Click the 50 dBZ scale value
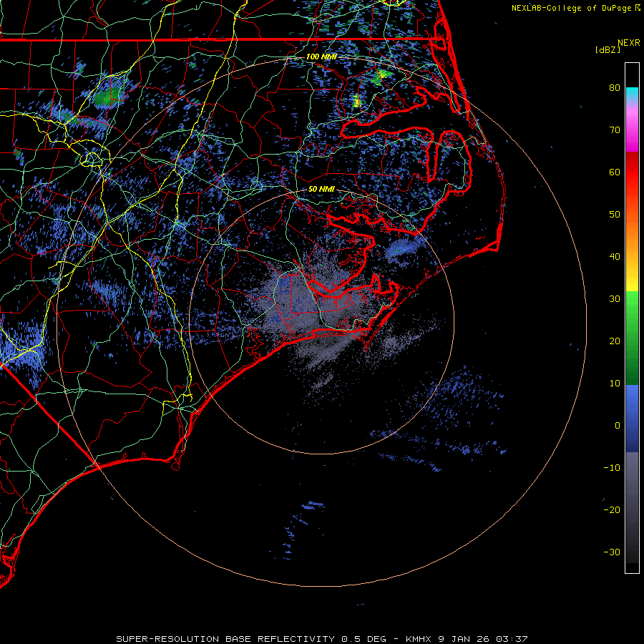Image resolution: width=644 pixels, height=644 pixels. click(615, 215)
